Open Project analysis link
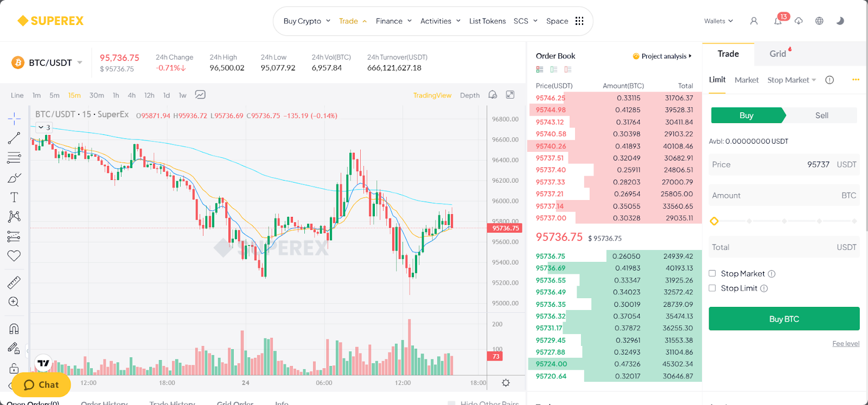Screen dimensions: 868x405 point(663,56)
